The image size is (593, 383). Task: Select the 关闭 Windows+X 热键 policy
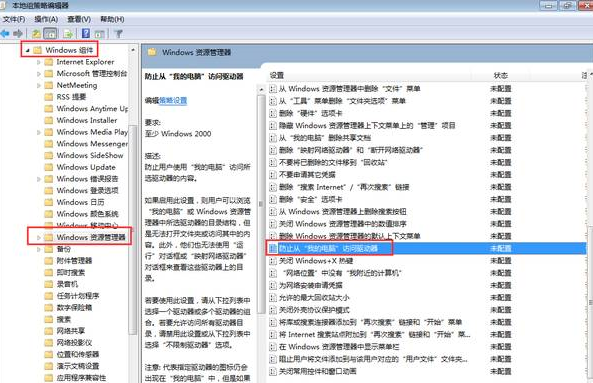316,261
